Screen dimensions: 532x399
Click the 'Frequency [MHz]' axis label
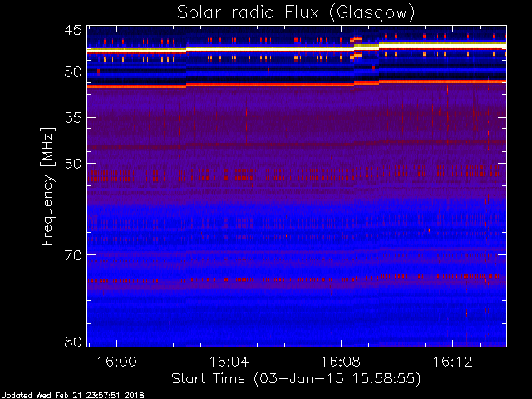(x=47, y=186)
